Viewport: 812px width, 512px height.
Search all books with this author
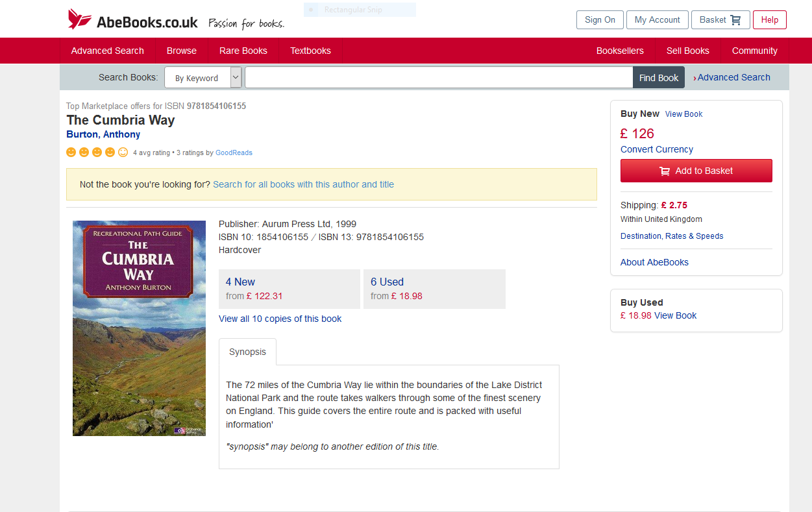[303, 184]
